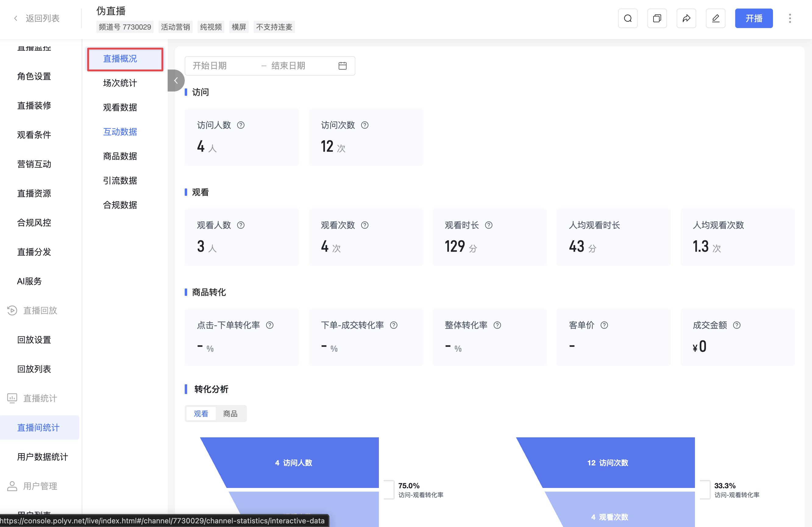Click help icon next to 成交金额
This screenshot has height=527, width=812.
point(737,325)
